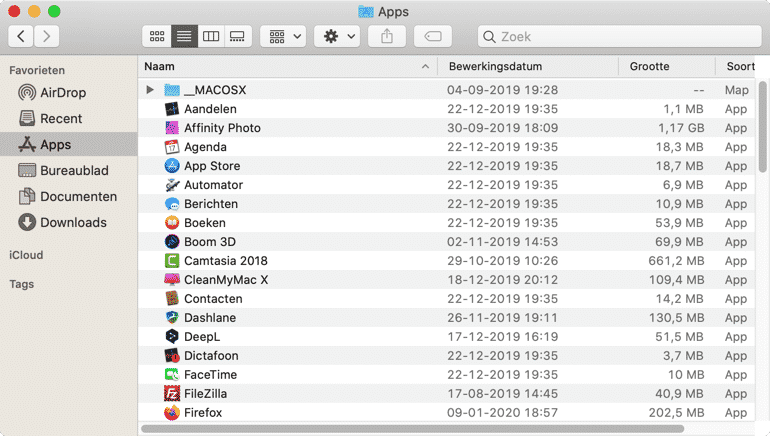Click the edit tags toolbar button
Viewport: 770px width, 436px height.
432,37
